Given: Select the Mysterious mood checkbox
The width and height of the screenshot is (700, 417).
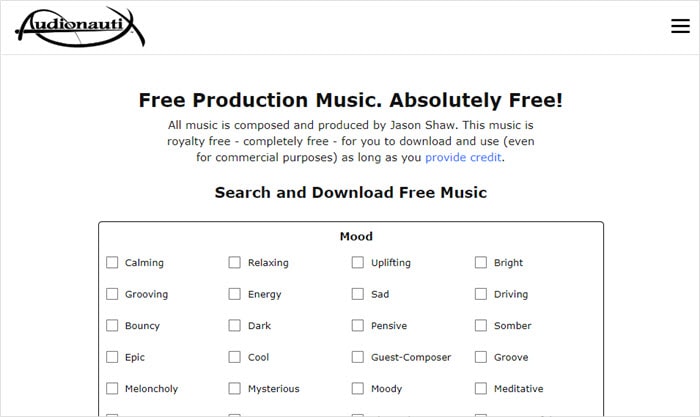Looking at the screenshot, I should [235, 389].
